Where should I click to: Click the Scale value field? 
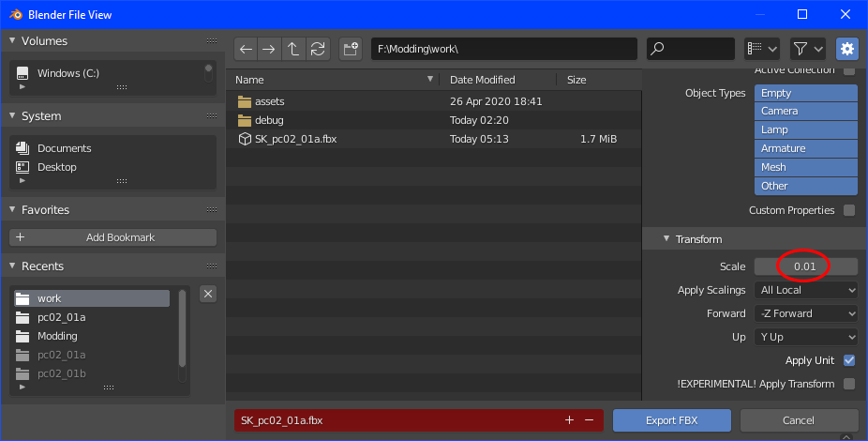[806, 266]
